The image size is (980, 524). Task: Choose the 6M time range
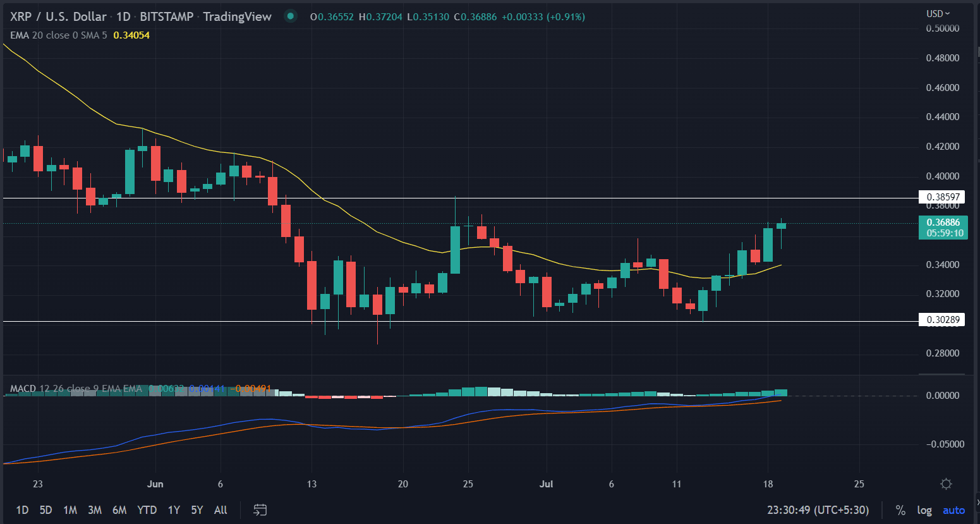pyautogui.click(x=119, y=510)
